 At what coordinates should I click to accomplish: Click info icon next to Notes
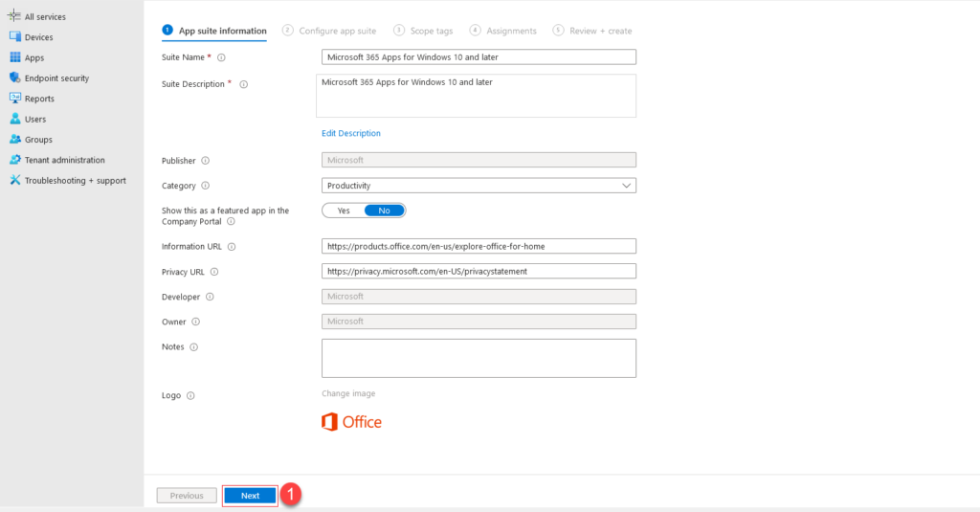click(x=193, y=347)
